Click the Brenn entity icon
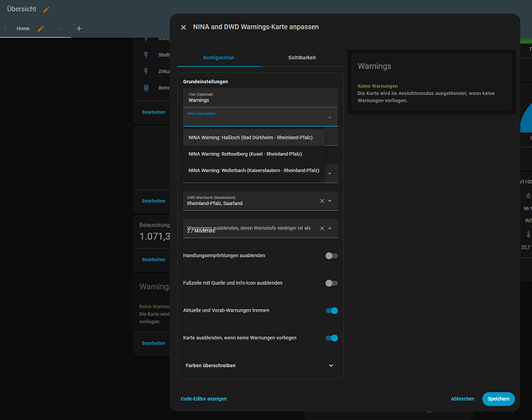The height and width of the screenshot is (420, 532). click(x=146, y=88)
